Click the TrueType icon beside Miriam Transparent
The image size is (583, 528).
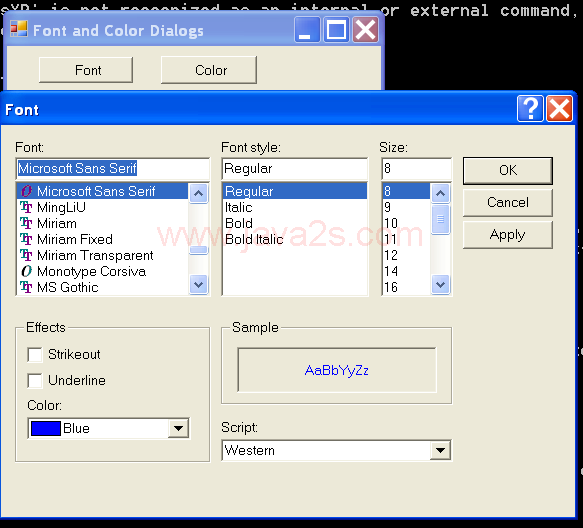(x=26, y=255)
